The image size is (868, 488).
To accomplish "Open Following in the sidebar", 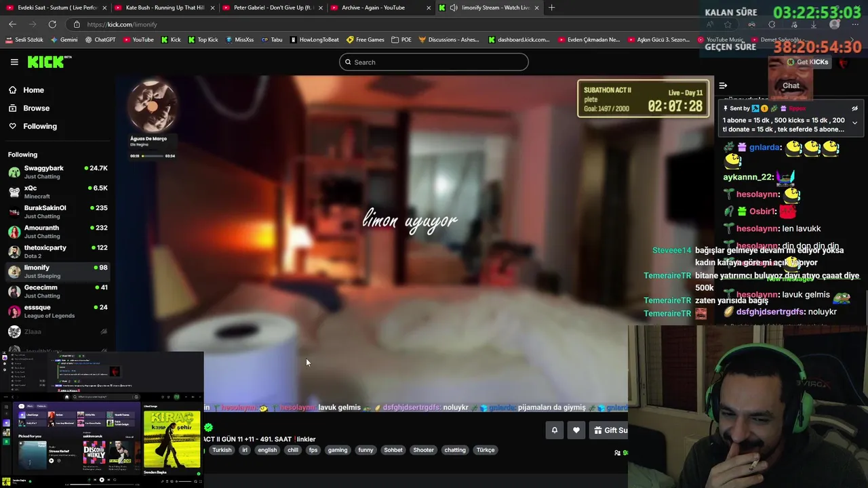I will point(40,126).
